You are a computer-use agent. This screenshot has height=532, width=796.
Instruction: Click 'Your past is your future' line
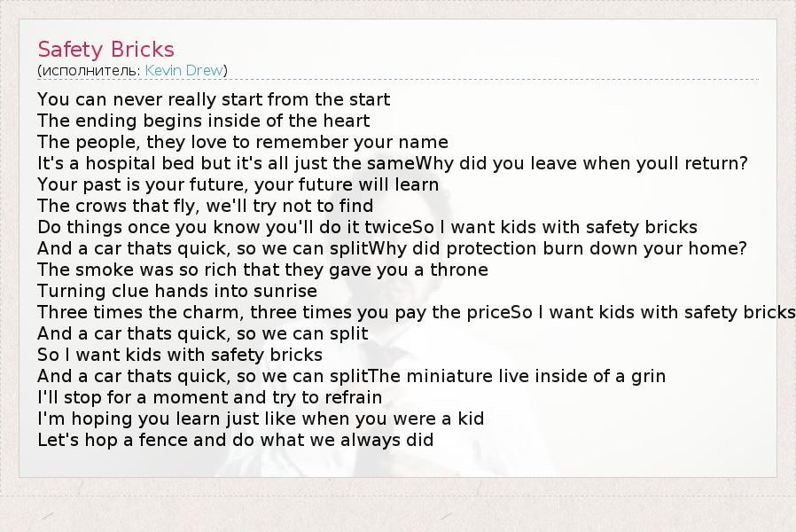click(x=238, y=184)
